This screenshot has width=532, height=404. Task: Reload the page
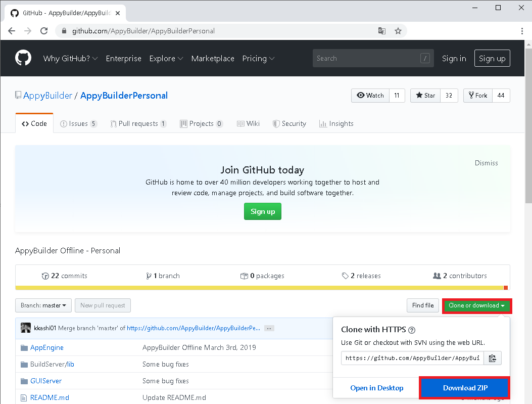click(44, 31)
